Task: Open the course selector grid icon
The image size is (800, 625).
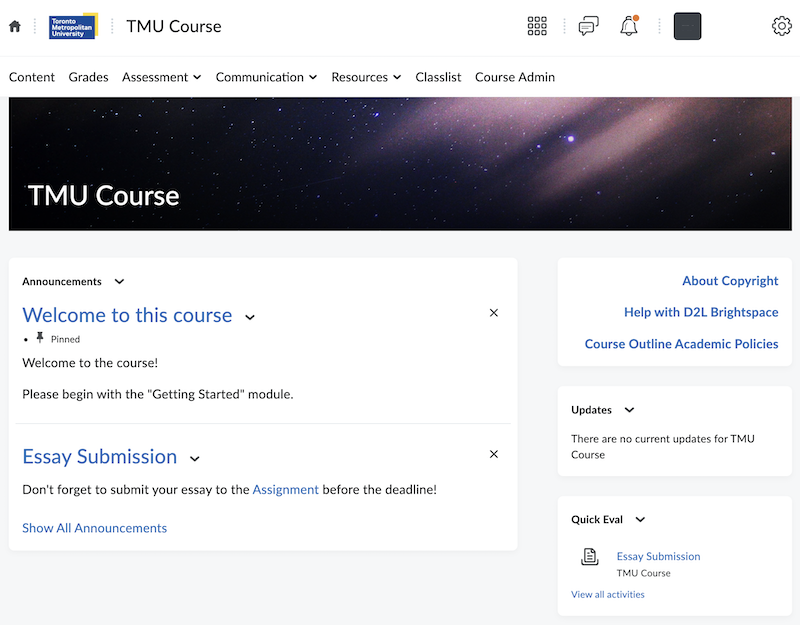Action: click(x=537, y=27)
